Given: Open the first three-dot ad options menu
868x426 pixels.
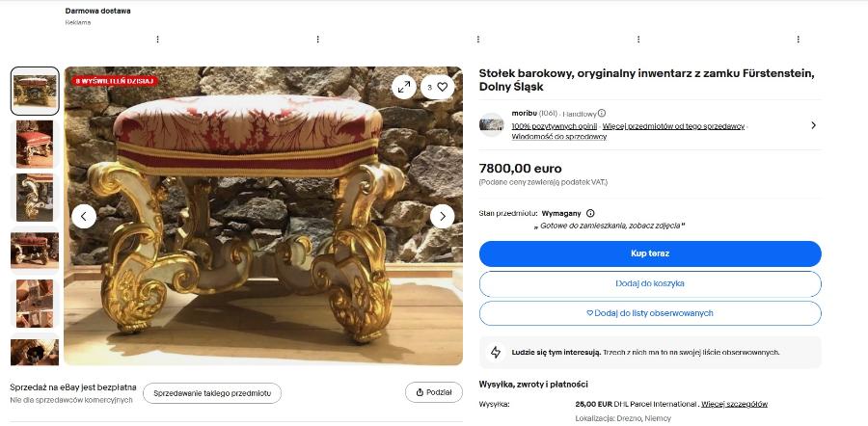Looking at the screenshot, I should coord(157,40).
